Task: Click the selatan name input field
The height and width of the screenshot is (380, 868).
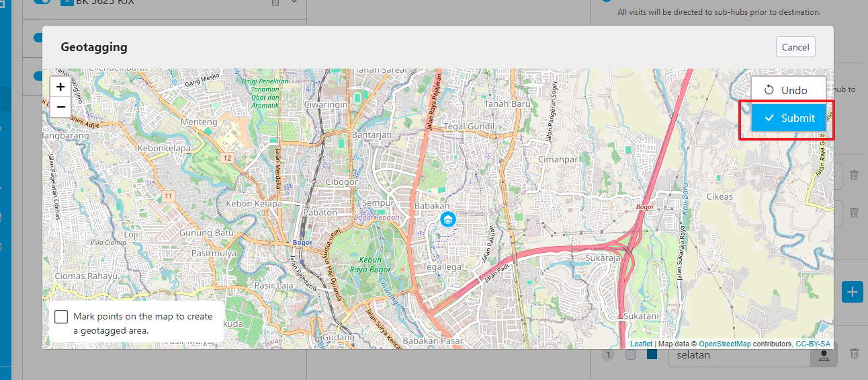Action: tap(739, 355)
